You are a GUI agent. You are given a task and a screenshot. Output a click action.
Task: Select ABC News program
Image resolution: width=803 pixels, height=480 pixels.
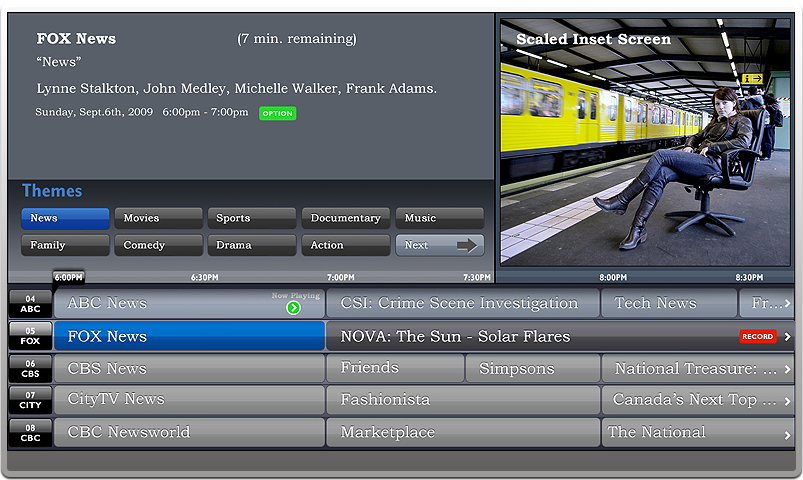(189, 303)
